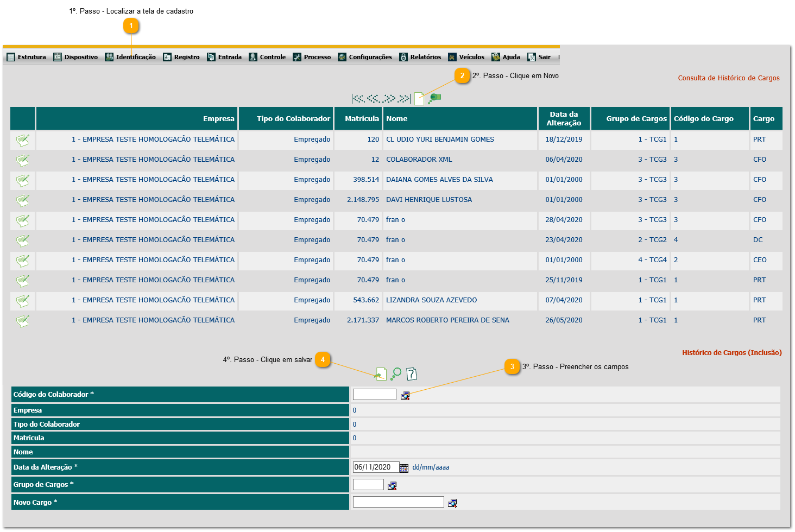Image resolution: width=795 pixels, height=532 pixels.
Task: Go to first page of records
Action: (358, 98)
